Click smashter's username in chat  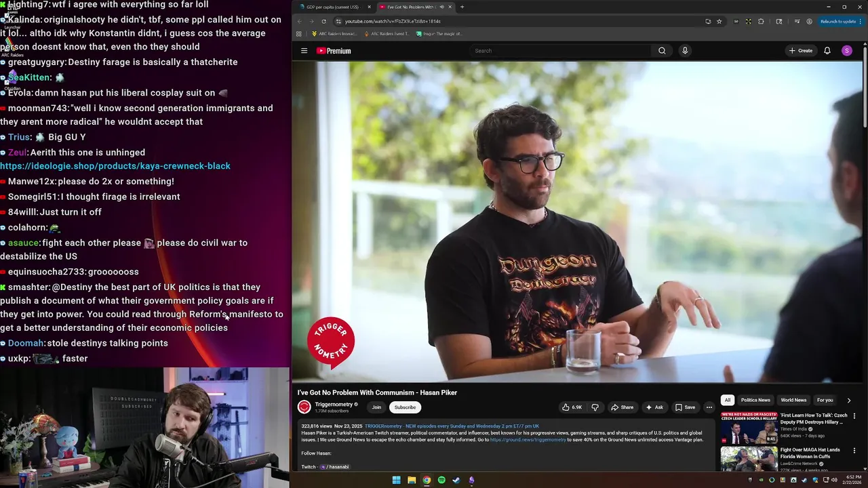(29, 287)
